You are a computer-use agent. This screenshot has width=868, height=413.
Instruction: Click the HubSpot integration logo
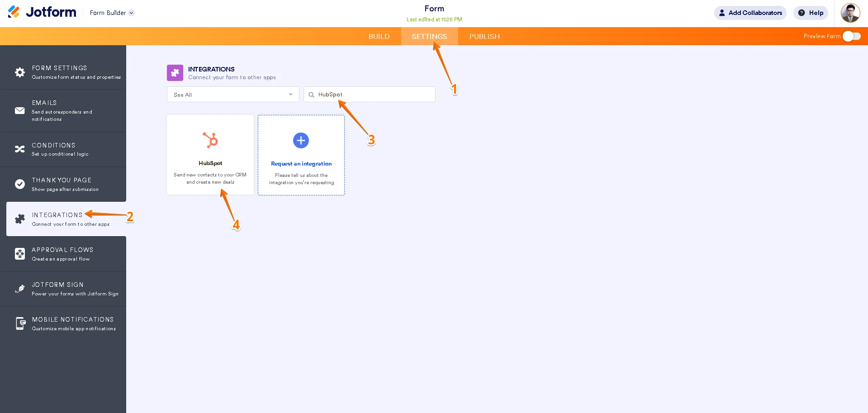point(210,140)
